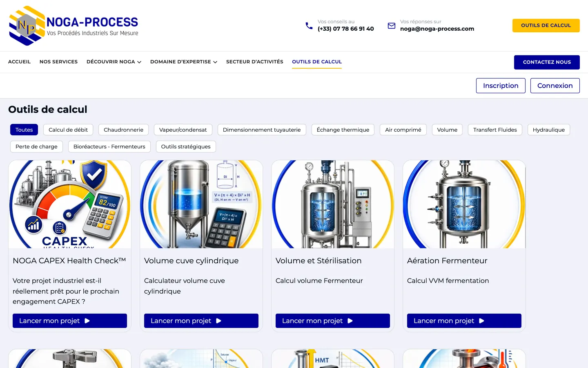
Task: Filter by Outils stratégiques
Action: pos(186,146)
